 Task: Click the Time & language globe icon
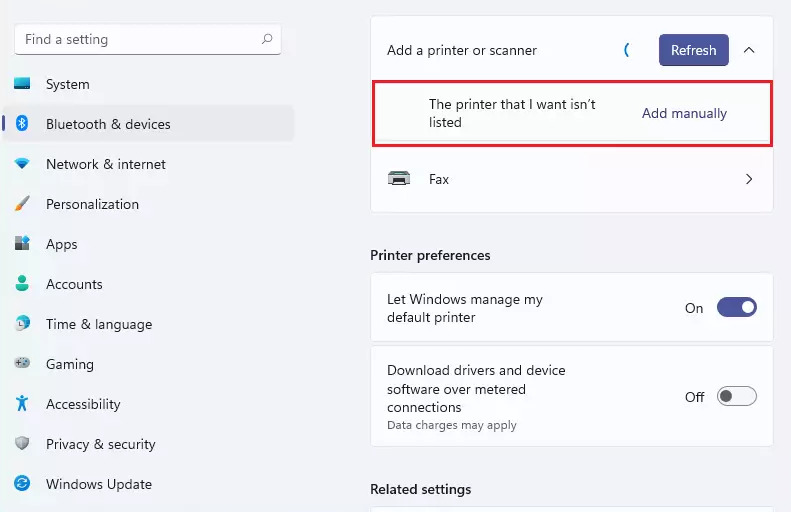click(x=22, y=324)
